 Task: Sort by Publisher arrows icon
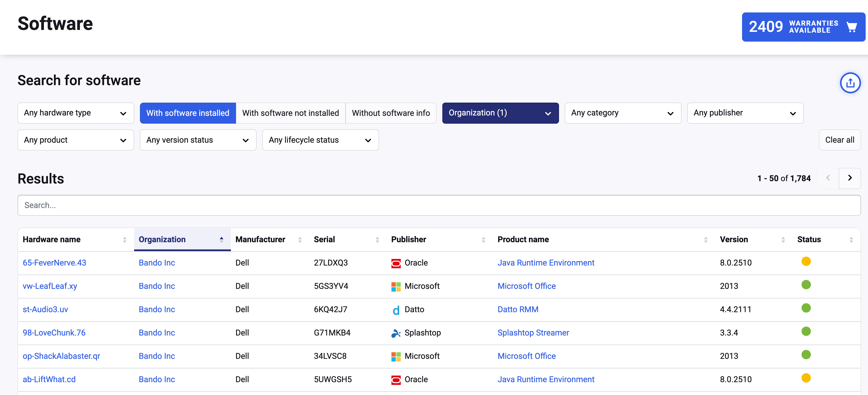484,240
